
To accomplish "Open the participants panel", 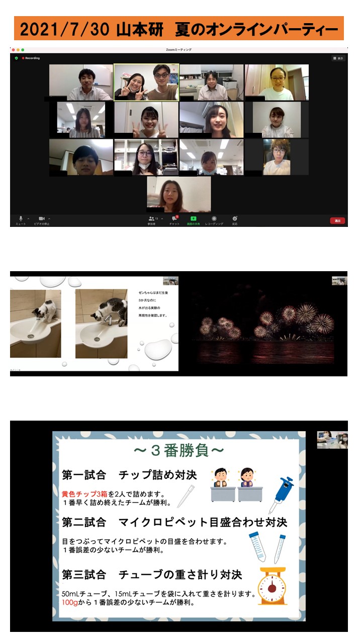I will (151, 219).
